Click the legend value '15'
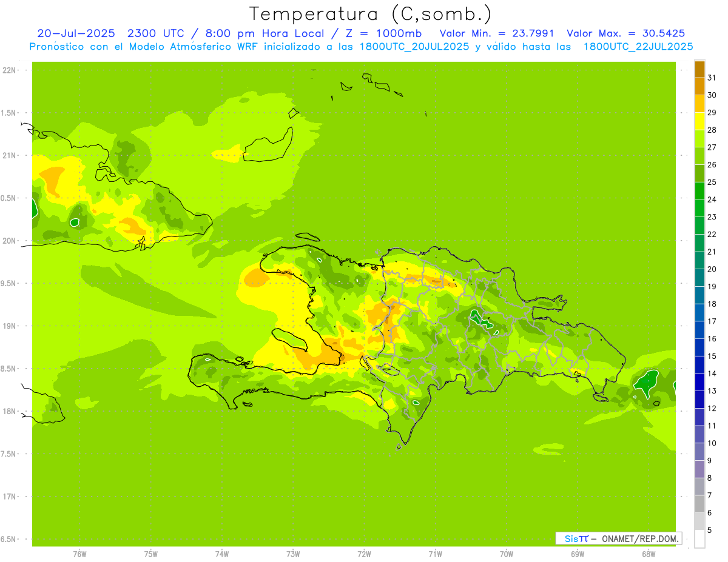Image resolution: width=728 pixels, height=562 pixels. 712,356
